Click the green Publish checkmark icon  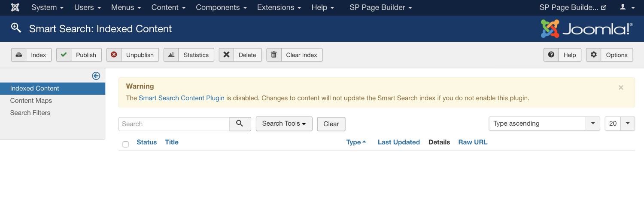pos(64,55)
